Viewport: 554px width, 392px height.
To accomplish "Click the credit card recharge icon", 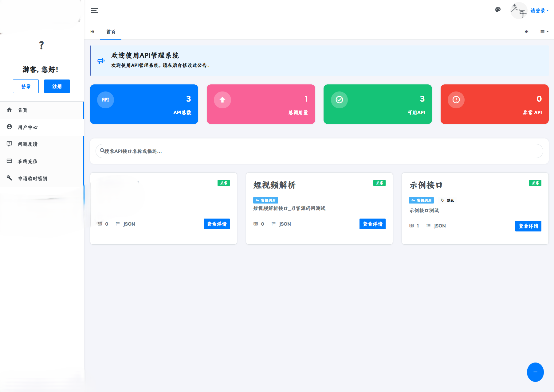I will coord(9,161).
